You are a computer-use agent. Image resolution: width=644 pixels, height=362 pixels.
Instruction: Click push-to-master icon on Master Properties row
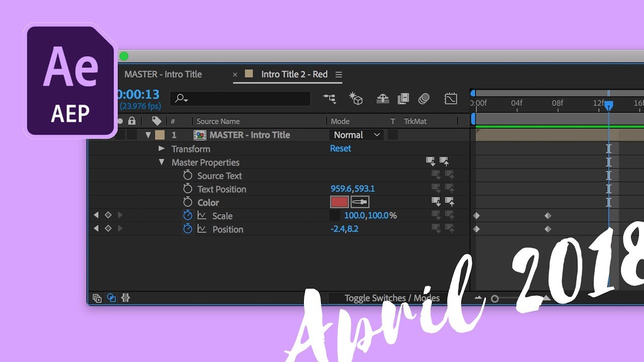[x=444, y=161]
